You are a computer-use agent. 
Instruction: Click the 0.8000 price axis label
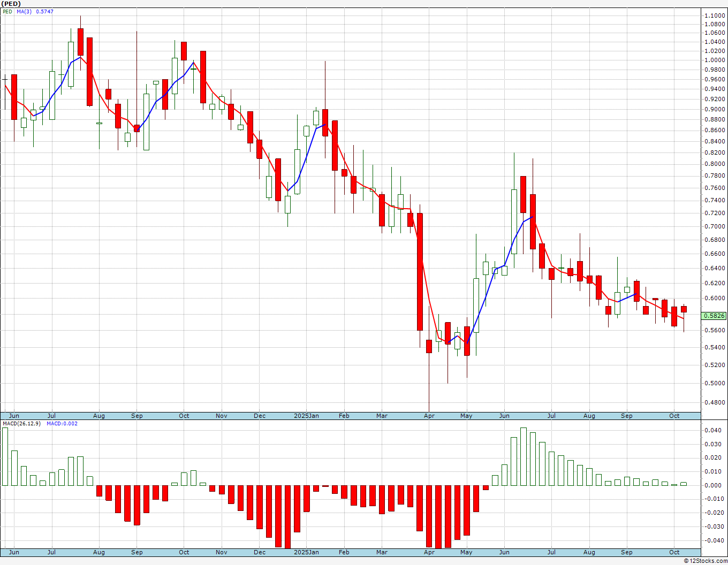715,164
